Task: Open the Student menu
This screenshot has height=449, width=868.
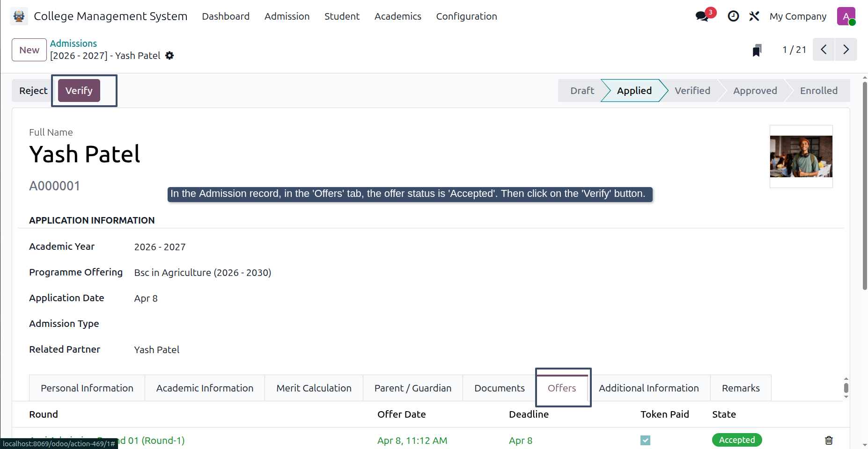Action: (342, 16)
